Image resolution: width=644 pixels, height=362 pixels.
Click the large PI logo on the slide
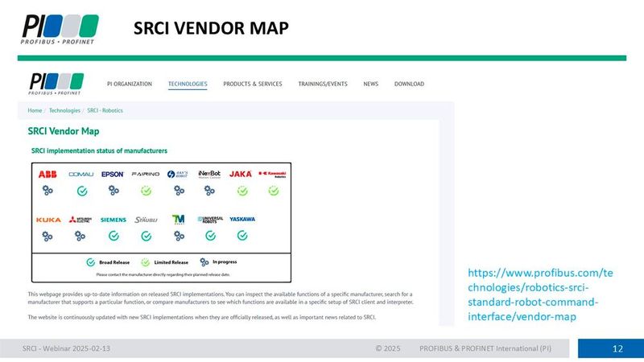pos(60,29)
